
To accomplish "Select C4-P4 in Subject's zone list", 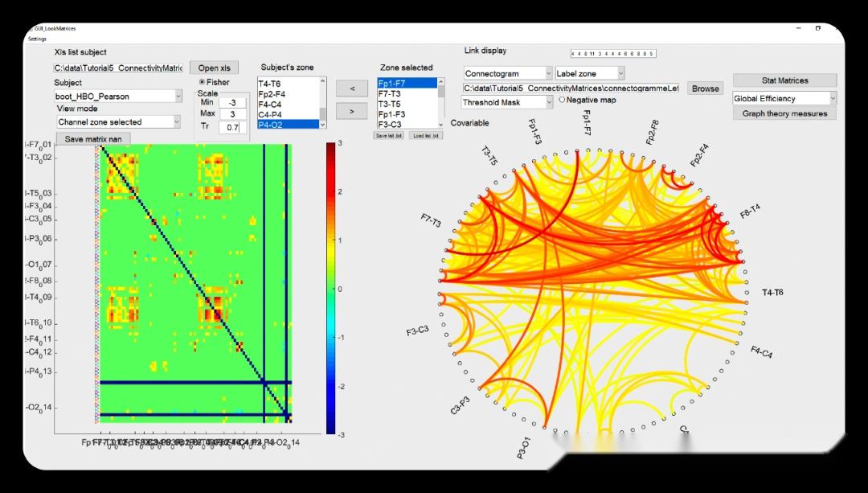I will pyautogui.click(x=288, y=115).
